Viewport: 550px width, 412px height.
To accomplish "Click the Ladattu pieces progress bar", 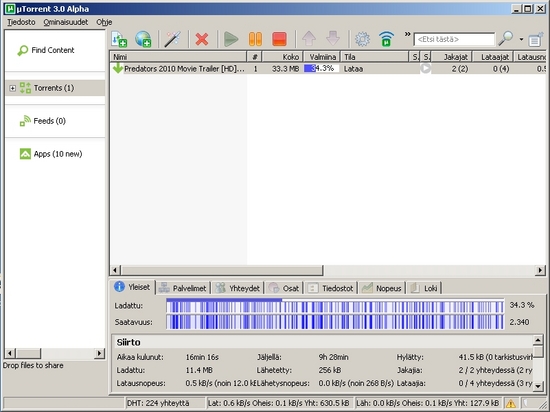I will [x=335, y=305].
